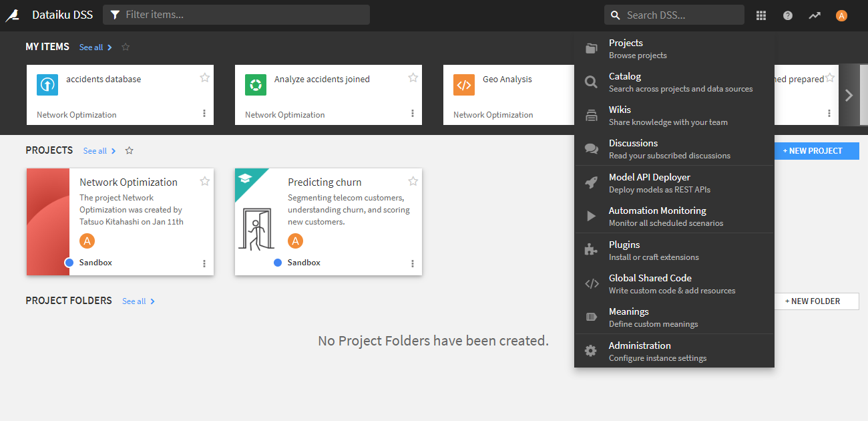
Task: Click the Global Shared Code brackets icon
Action: tap(592, 283)
